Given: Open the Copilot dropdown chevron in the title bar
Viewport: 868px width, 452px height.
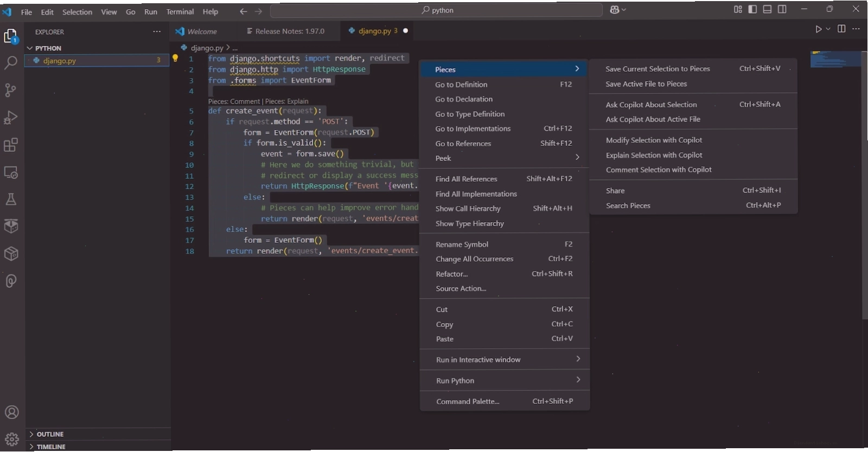Looking at the screenshot, I should click(624, 10).
